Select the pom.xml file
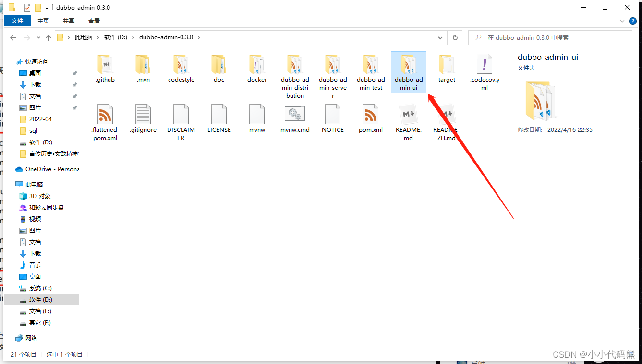Image resolution: width=642 pixels, height=364 pixels. [371, 119]
